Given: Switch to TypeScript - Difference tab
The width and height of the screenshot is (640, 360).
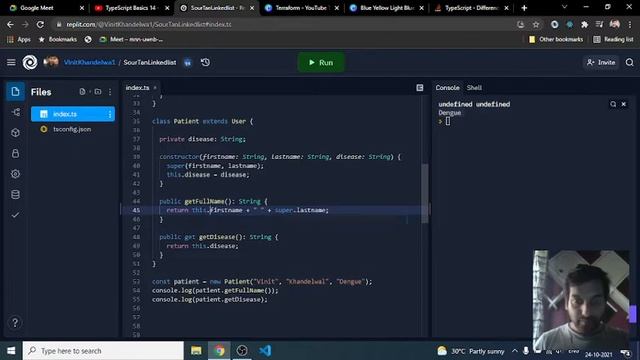Looking at the screenshot, I should coord(471,8).
